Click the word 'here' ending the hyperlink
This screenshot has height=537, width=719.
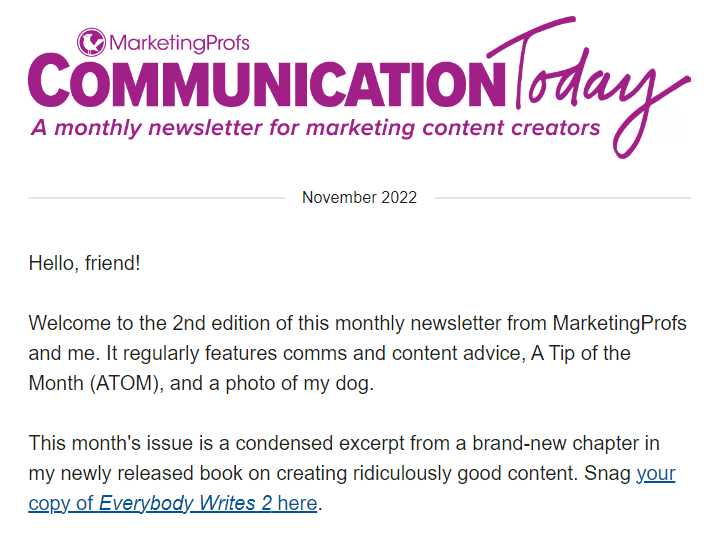298,504
